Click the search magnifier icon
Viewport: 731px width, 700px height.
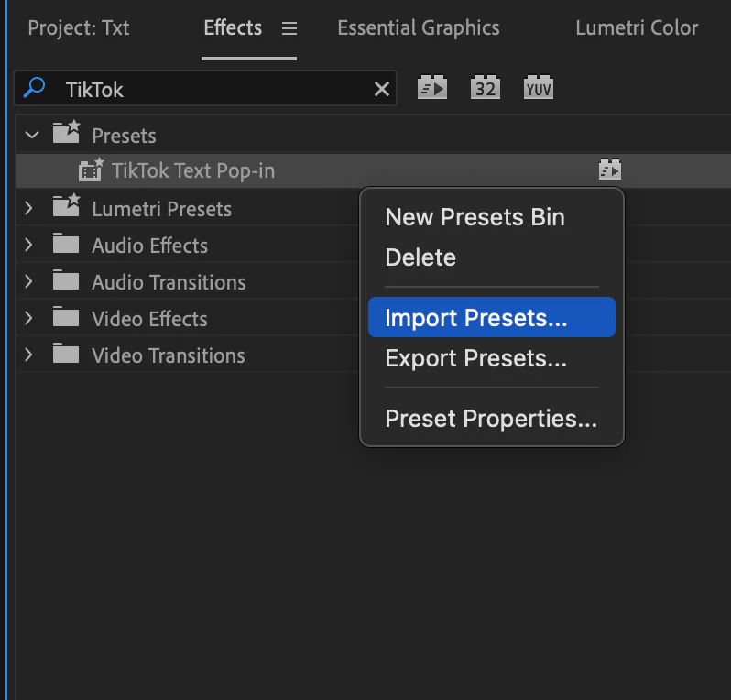pos(35,88)
